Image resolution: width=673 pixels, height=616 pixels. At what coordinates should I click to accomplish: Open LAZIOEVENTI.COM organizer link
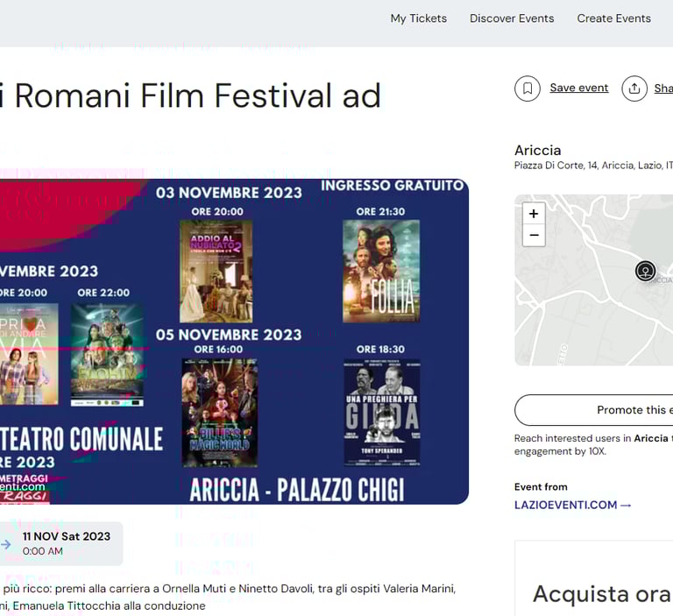pos(572,505)
